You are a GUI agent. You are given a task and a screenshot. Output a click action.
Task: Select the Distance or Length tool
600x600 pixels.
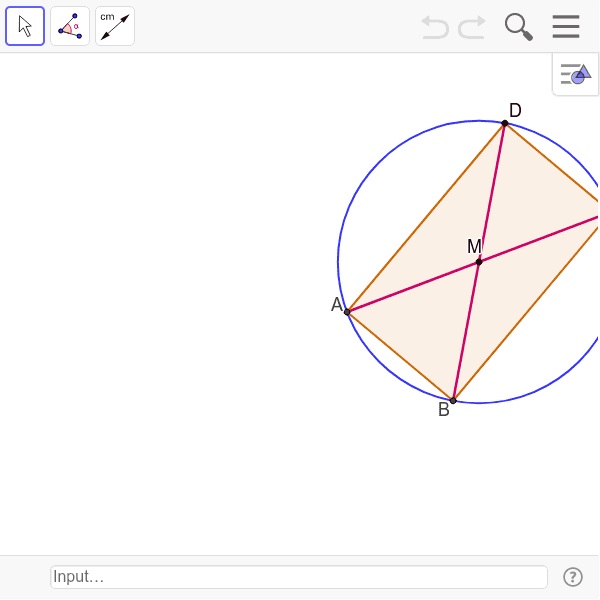coord(115,26)
